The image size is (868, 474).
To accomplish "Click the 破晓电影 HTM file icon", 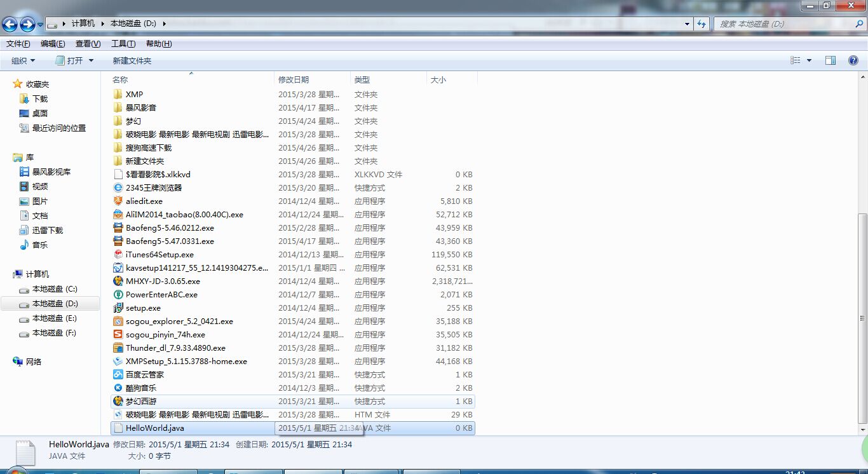I will [x=118, y=415].
